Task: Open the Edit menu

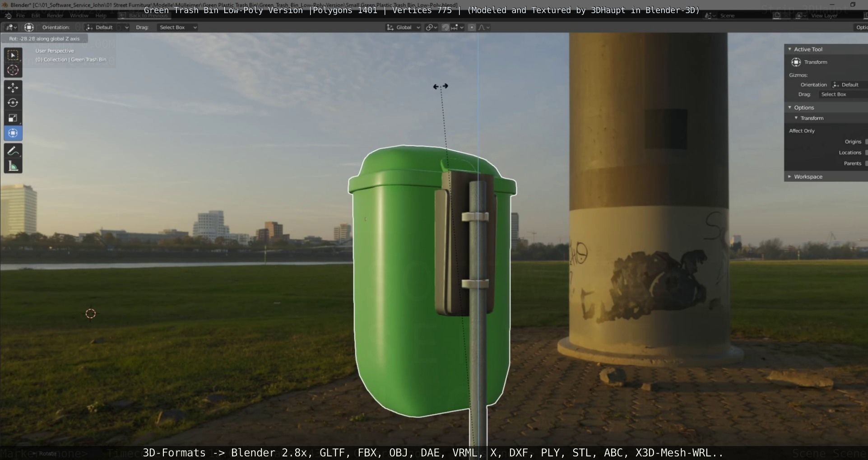Action: click(x=36, y=16)
